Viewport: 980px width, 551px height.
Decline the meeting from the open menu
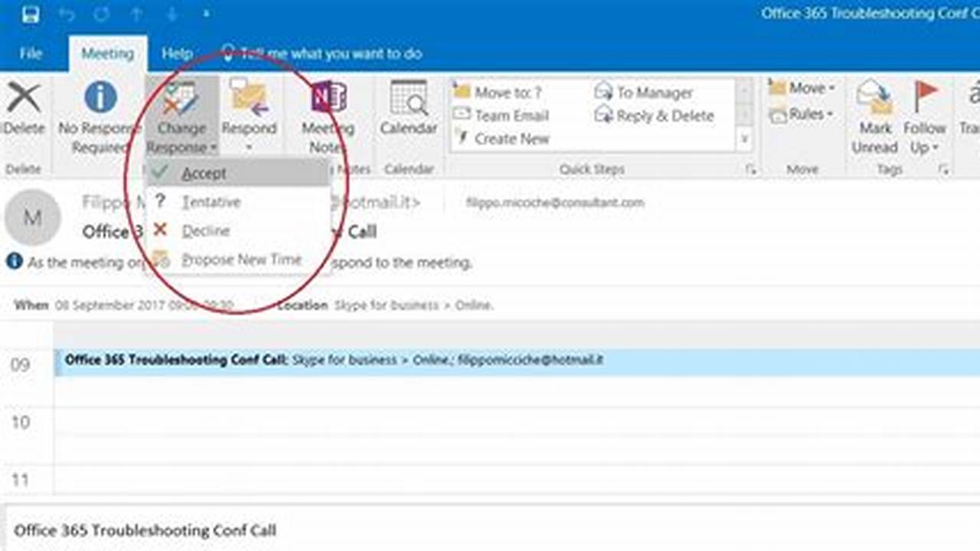click(x=207, y=230)
